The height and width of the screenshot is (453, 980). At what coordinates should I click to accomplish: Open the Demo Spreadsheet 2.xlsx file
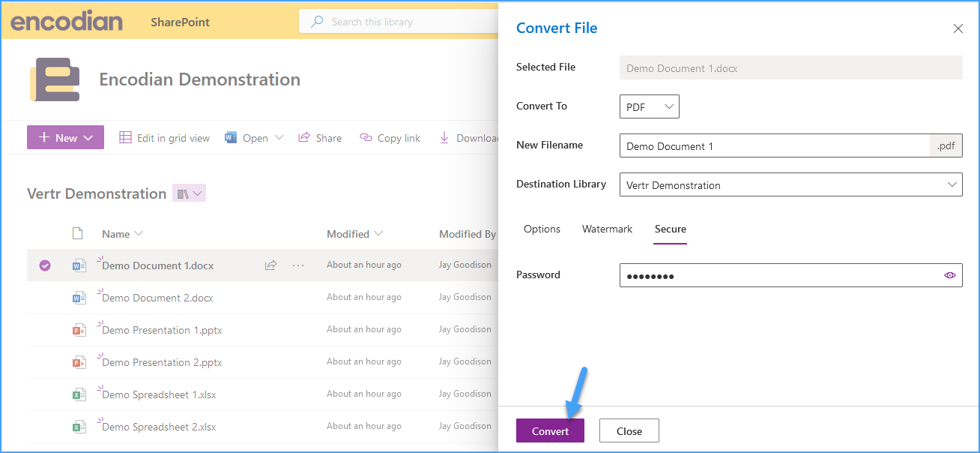pyautogui.click(x=159, y=427)
